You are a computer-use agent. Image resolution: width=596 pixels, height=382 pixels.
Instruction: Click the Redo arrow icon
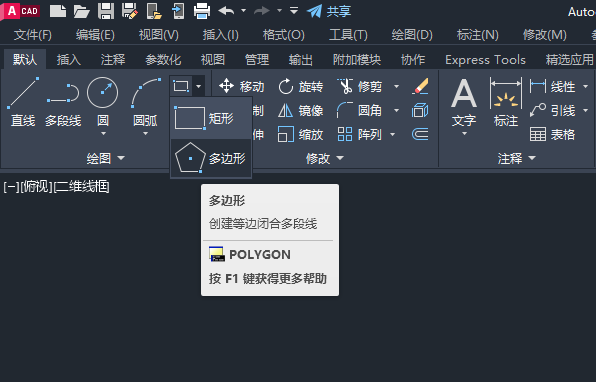[x=262, y=11]
